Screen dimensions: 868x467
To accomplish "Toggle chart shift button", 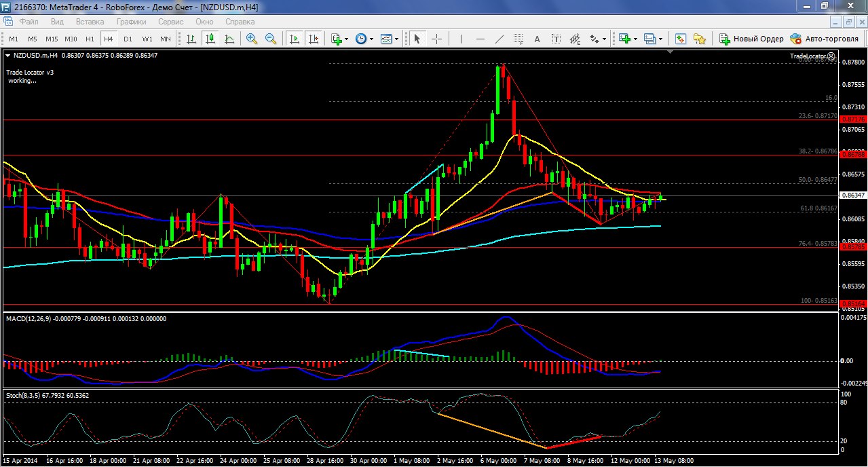I will (x=313, y=39).
